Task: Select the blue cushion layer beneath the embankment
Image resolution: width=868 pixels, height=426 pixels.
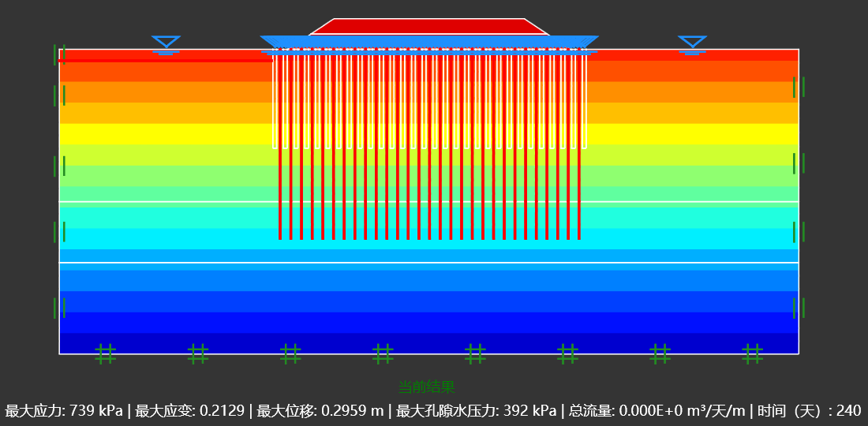Action: point(429,42)
